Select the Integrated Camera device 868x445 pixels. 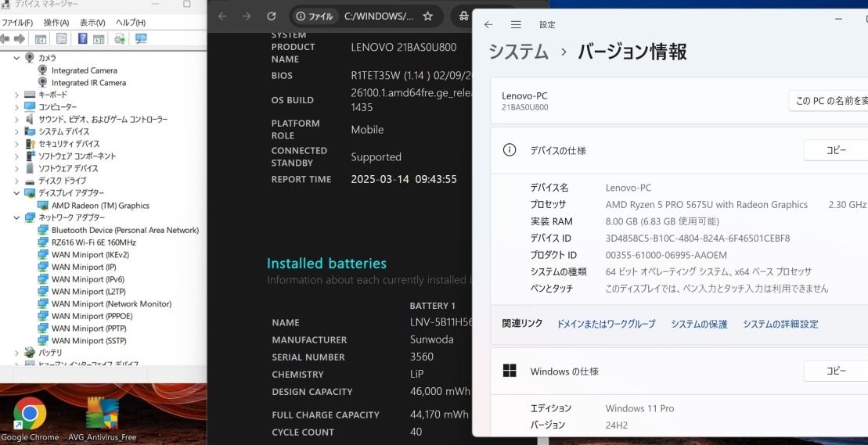point(85,70)
